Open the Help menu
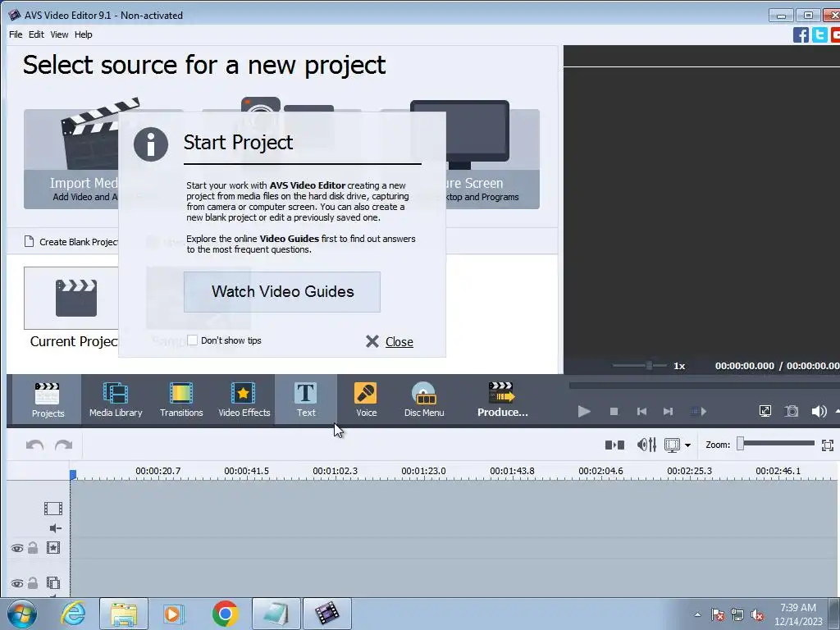The height and width of the screenshot is (630, 840). pyautogui.click(x=83, y=34)
